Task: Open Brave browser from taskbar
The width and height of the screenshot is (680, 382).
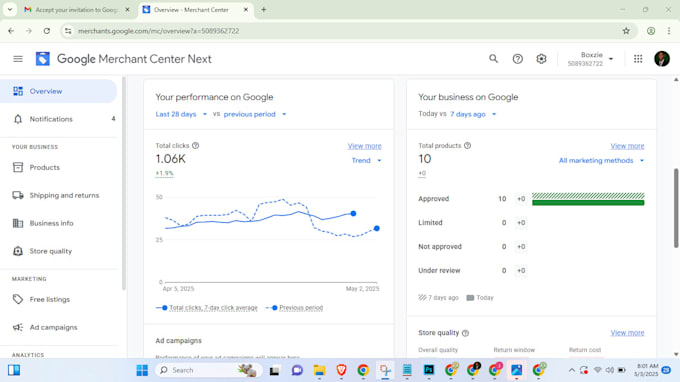Action: point(341,370)
